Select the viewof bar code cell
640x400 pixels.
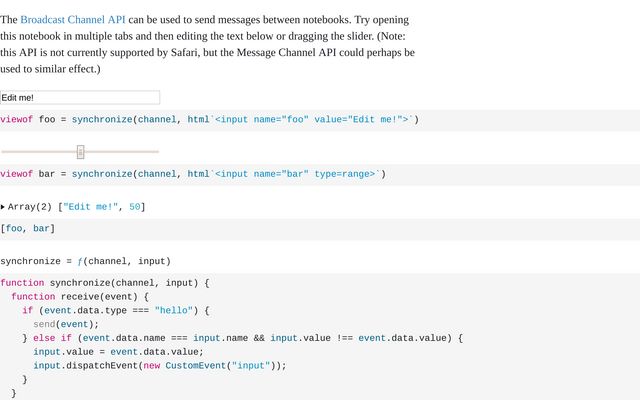pos(193,174)
